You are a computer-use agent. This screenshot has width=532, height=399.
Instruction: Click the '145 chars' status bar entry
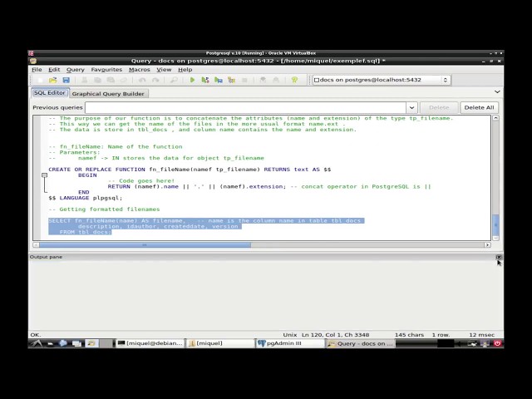(409, 335)
